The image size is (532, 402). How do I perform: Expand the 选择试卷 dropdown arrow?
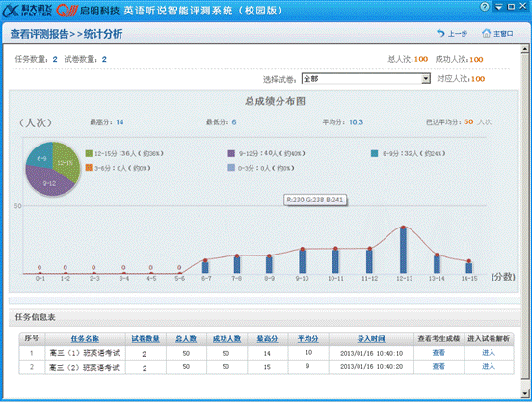pyautogui.click(x=426, y=79)
